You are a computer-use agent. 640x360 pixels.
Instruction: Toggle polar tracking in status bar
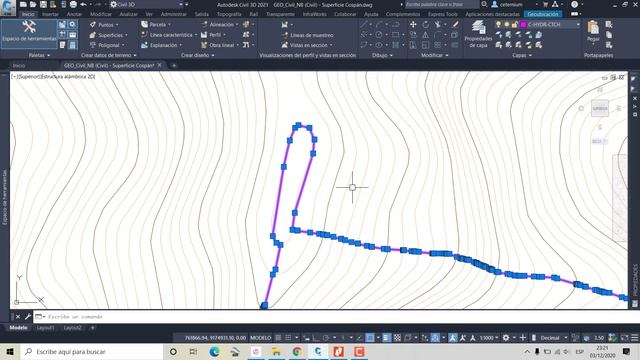[326, 338]
